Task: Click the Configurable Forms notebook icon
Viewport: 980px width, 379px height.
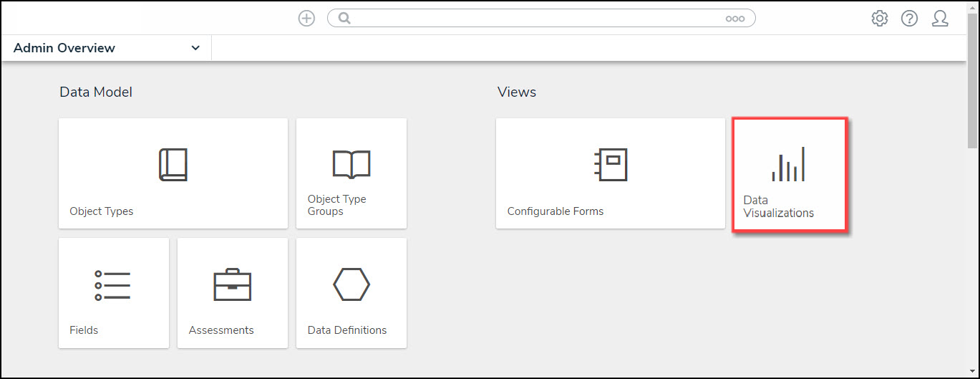Action: pos(610,165)
